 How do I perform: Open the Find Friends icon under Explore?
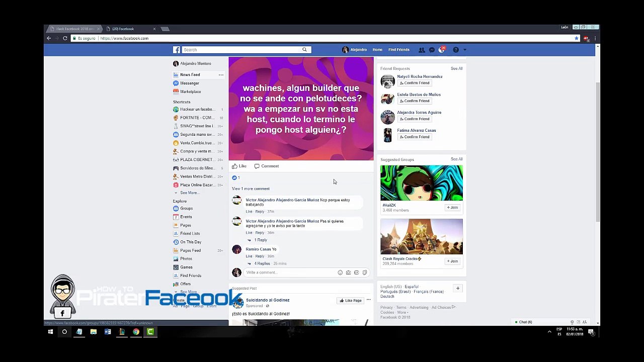coord(176,276)
